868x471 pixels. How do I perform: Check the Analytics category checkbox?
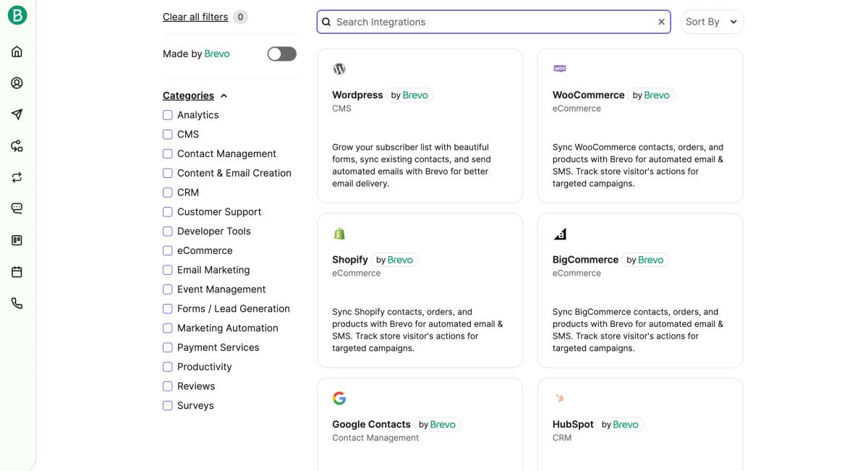[x=168, y=115]
